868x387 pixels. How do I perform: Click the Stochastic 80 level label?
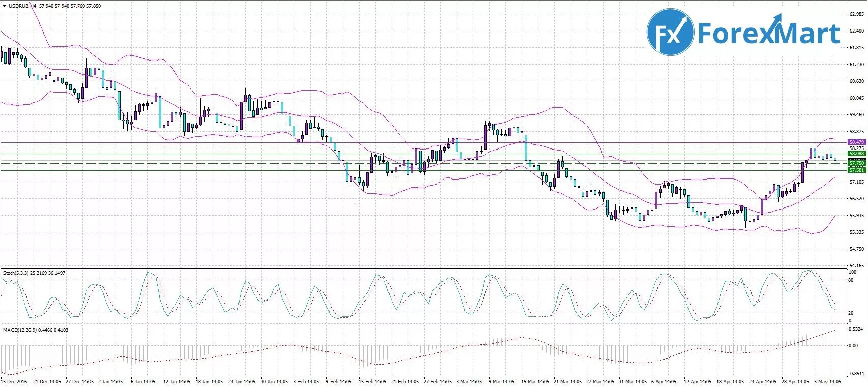[x=852, y=280]
